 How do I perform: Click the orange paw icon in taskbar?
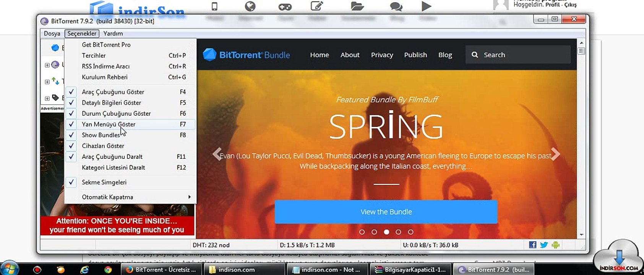[x=61, y=270]
